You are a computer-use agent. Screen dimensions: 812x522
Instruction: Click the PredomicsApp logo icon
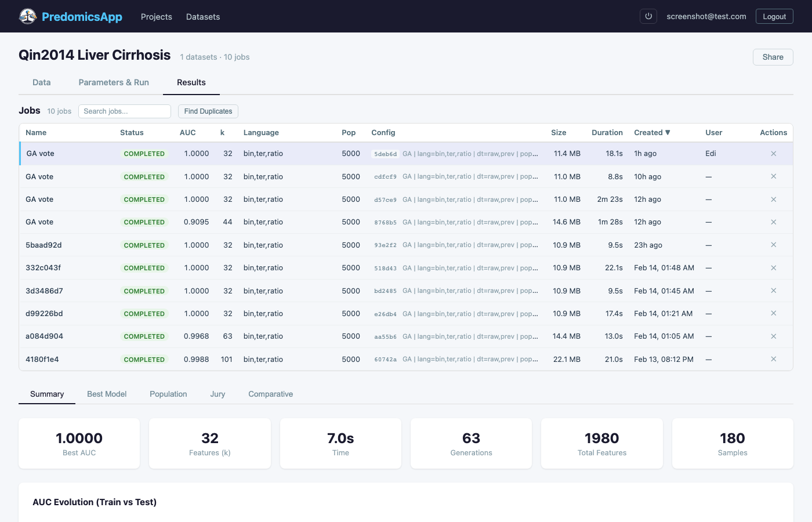click(28, 16)
